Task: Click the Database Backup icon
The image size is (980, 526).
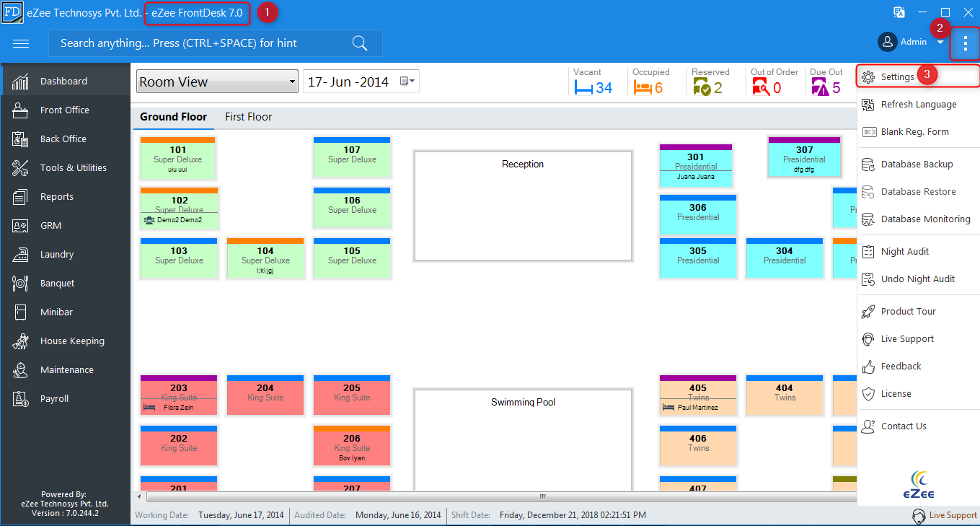Action: coord(868,165)
